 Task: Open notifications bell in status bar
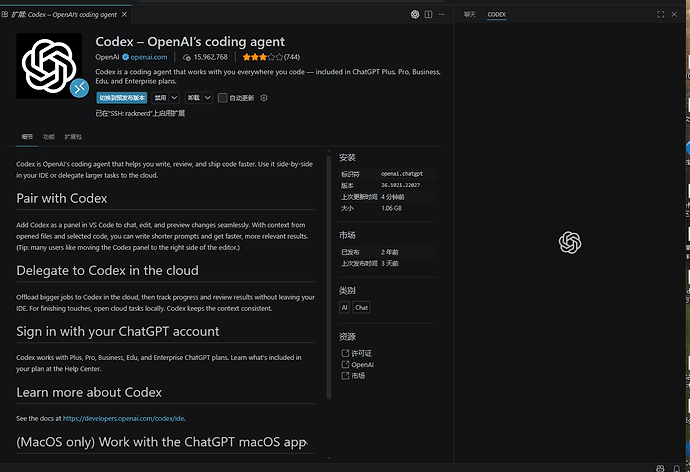pos(677,468)
